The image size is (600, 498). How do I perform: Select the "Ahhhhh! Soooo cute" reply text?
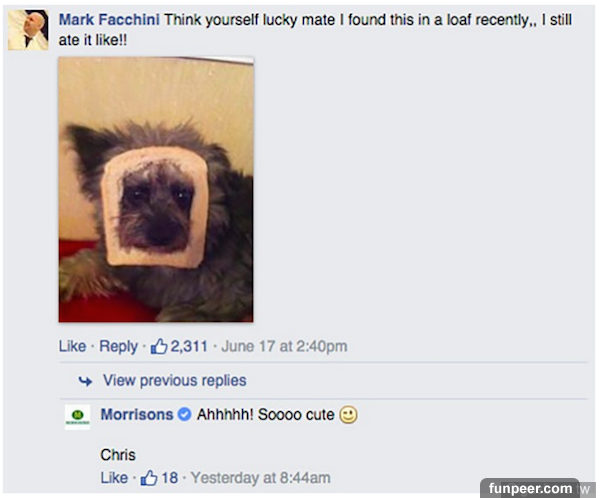click(x=266, y=415)
